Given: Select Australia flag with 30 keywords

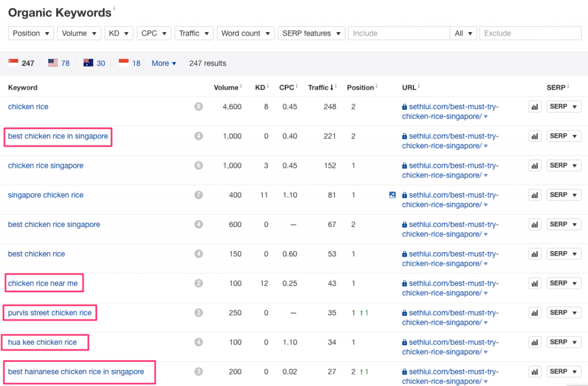Looking at the screenshot, I should [94, 63].
